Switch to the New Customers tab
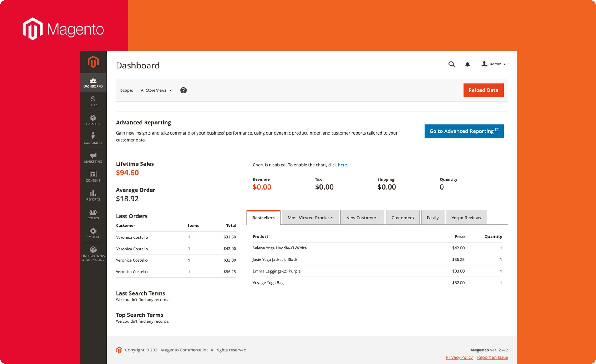The height and width of the screenshot is (364, 596). (x=362, y=218)
